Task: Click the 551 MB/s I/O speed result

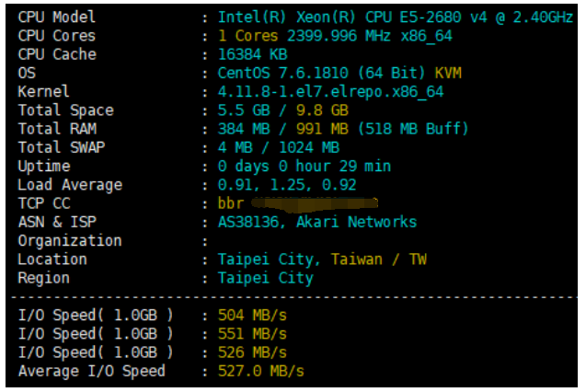Action: [x=252, y=334]
